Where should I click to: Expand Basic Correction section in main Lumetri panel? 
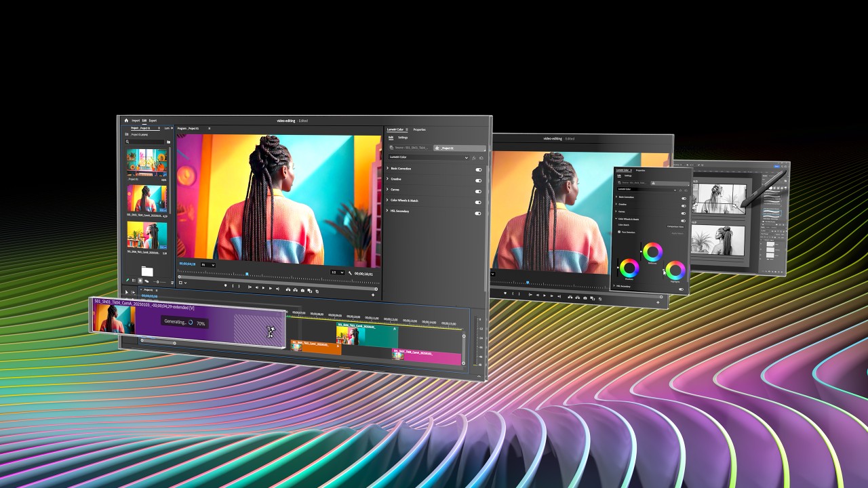point(388,168)
